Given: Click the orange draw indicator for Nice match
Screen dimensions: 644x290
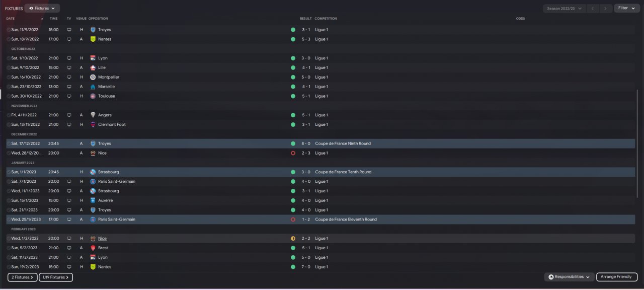Looking at the screenshot, I should pyautogui.click(x=293, y=238).
